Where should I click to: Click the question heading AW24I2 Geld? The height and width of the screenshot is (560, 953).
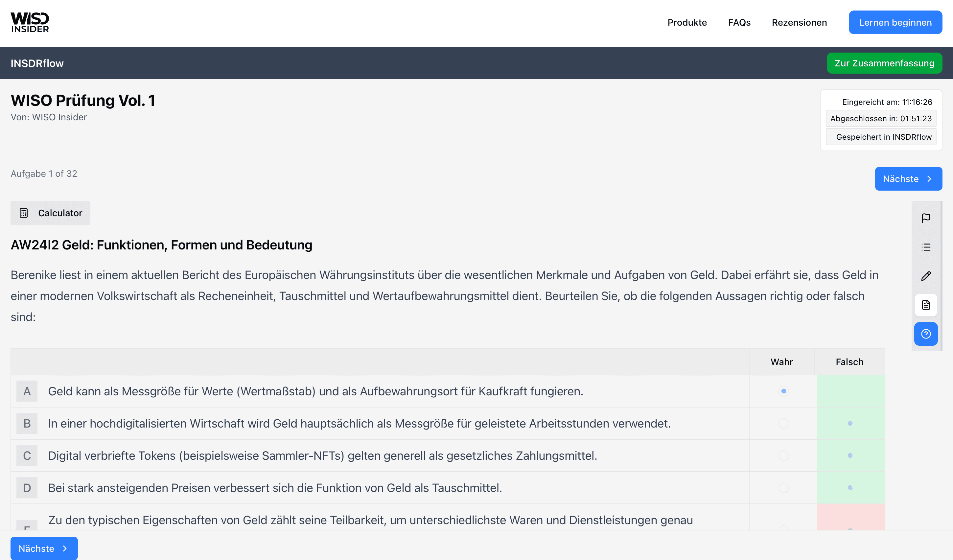[161, 245]
